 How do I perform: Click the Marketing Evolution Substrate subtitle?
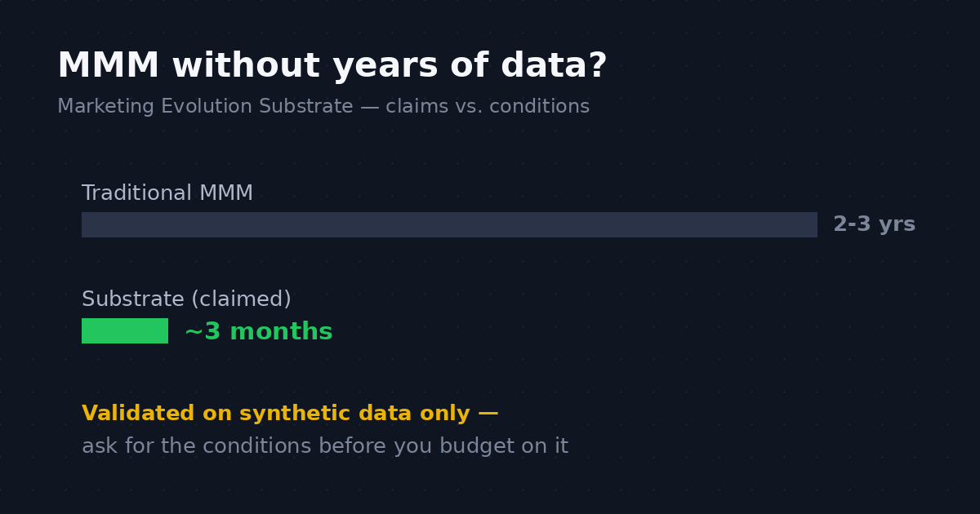point(323,107)
